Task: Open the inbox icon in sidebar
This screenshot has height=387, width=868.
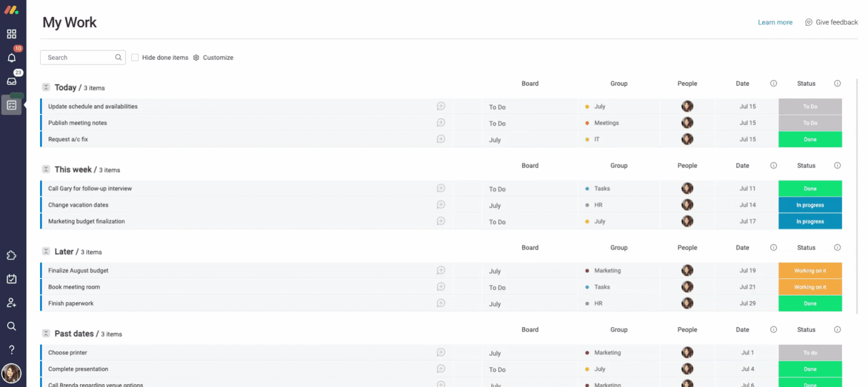Action: pos(11,81)
